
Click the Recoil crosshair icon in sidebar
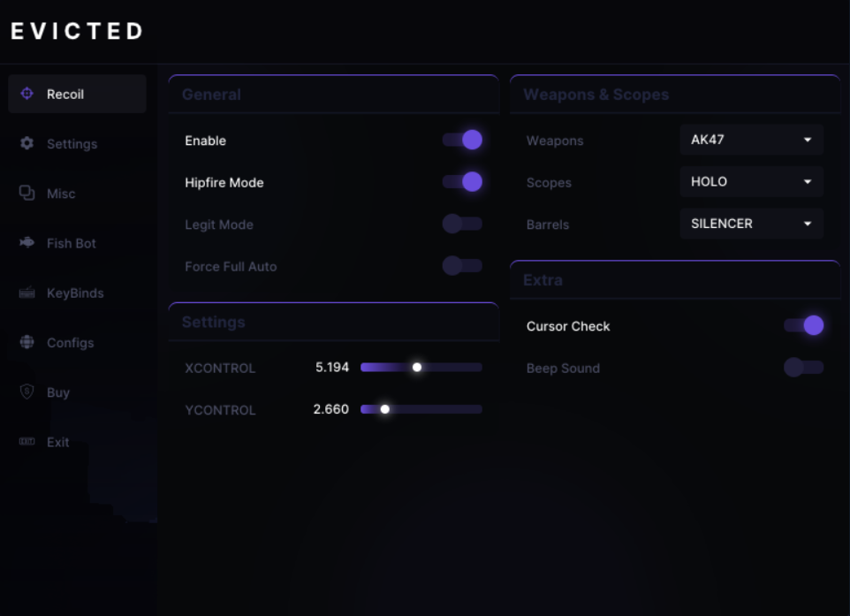pyautogui.click(x=27, y=94)
